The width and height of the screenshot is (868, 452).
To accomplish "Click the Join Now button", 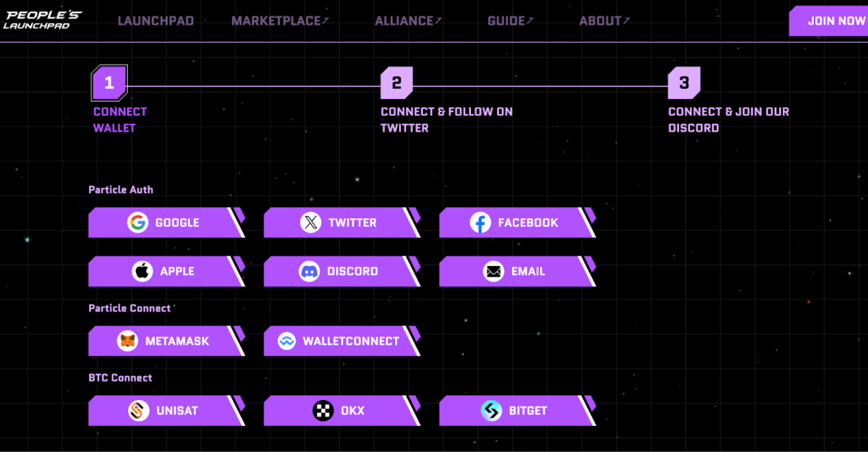I will click(x=829, y=21).
